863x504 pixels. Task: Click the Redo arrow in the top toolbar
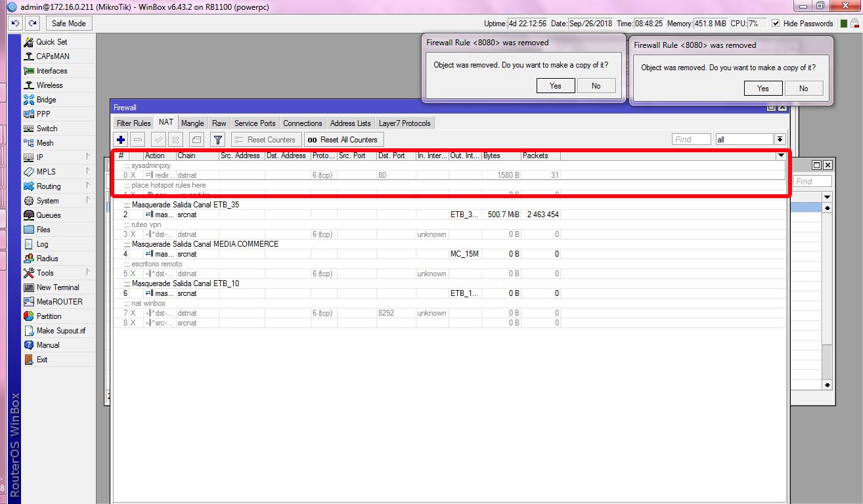pos(32,24)
